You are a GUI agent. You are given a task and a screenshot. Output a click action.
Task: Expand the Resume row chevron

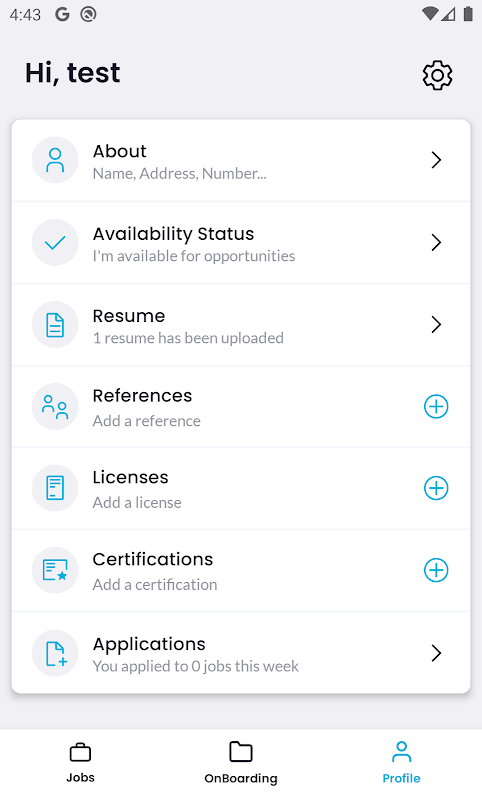click(436, 324)
